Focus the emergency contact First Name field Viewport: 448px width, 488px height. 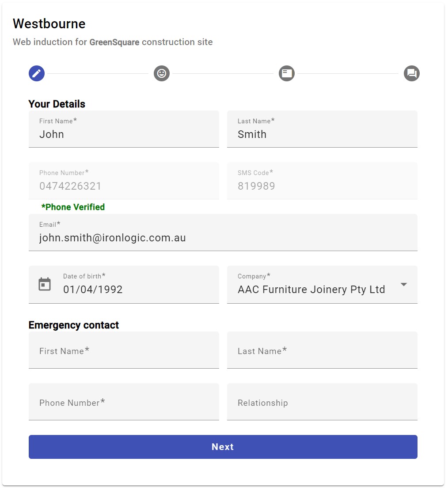click(x=124, y=351)
